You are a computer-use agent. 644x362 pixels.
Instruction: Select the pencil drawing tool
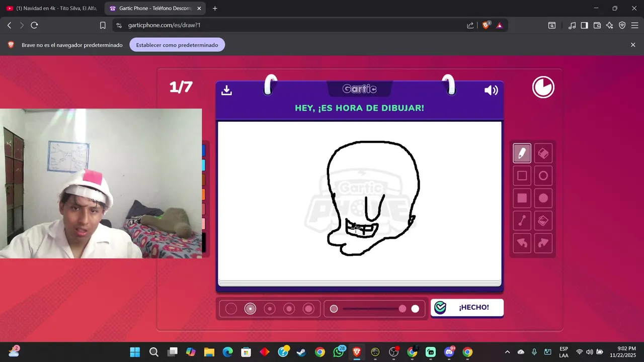click(522, 153)
